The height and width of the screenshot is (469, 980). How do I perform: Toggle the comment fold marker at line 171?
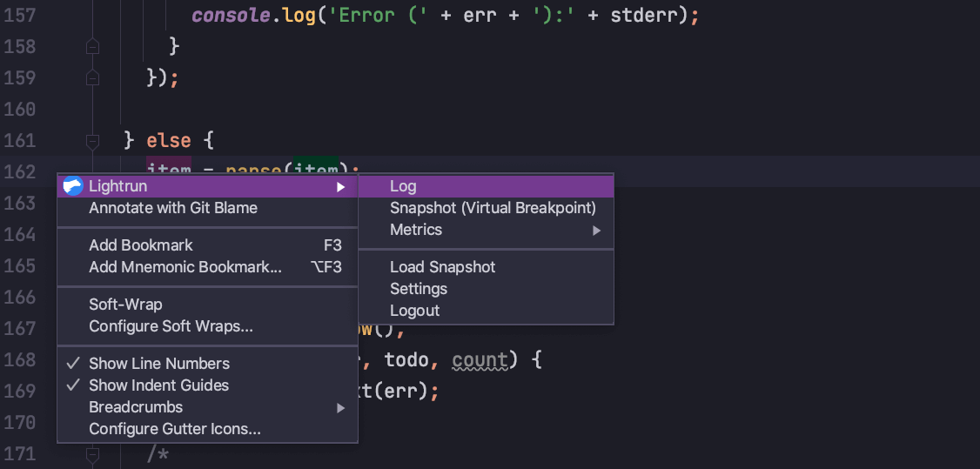(x=92, y=453)
